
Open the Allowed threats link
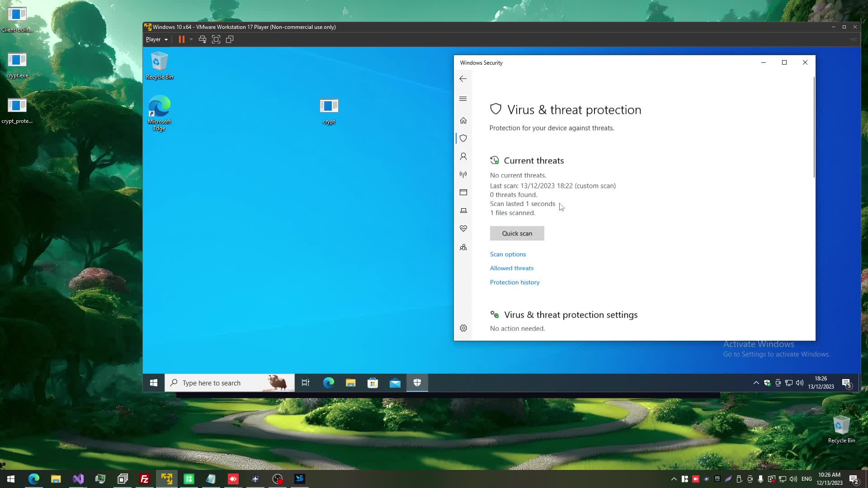[x=511, y=268]
